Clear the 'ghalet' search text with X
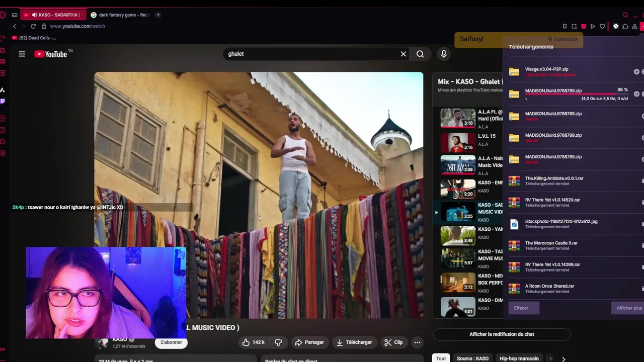The image size is (644, 362). [403, 54]
